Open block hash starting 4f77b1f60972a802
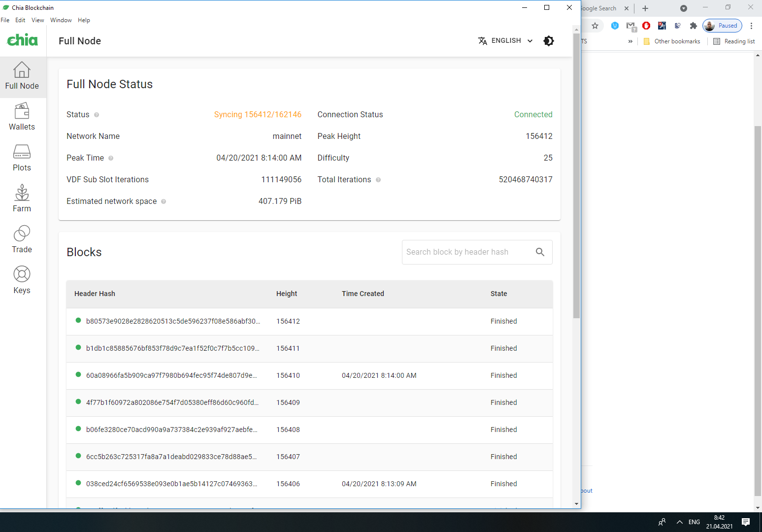Screen dimensions: 762x532 pos(172,402)
